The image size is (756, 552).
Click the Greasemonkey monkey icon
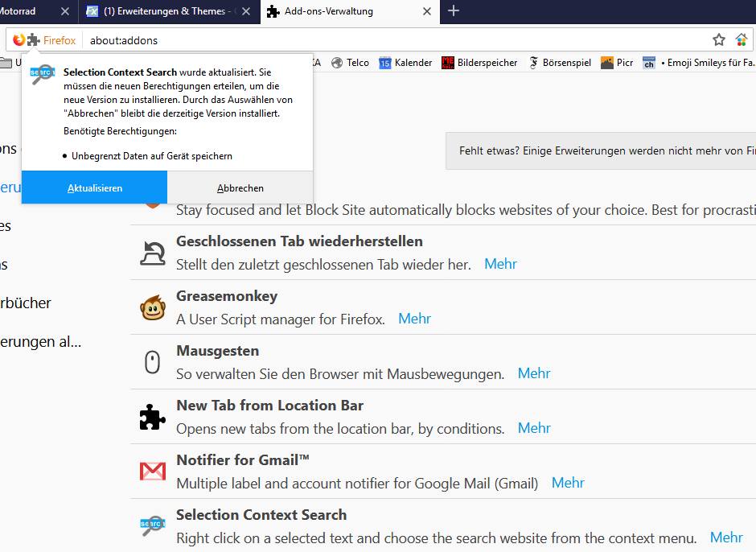153,307
